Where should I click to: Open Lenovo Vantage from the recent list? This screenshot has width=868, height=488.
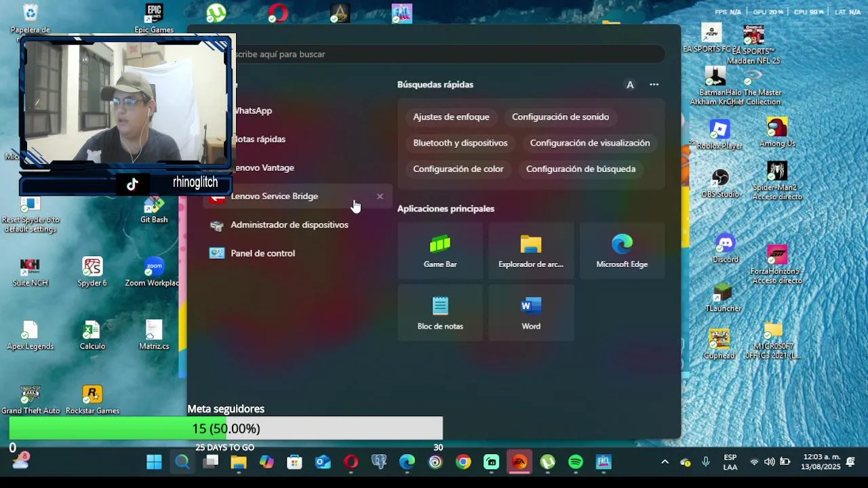click(x=263, y=167)
